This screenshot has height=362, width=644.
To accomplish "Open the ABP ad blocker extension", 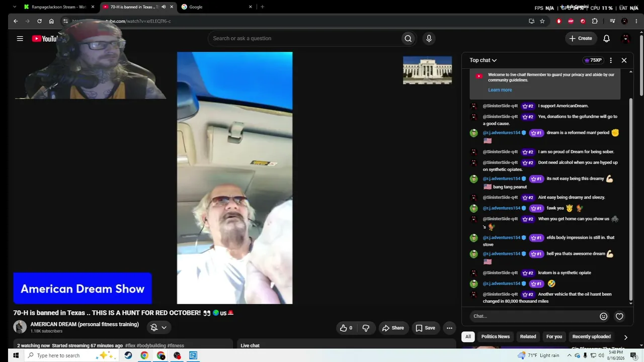I will point(571,21).
